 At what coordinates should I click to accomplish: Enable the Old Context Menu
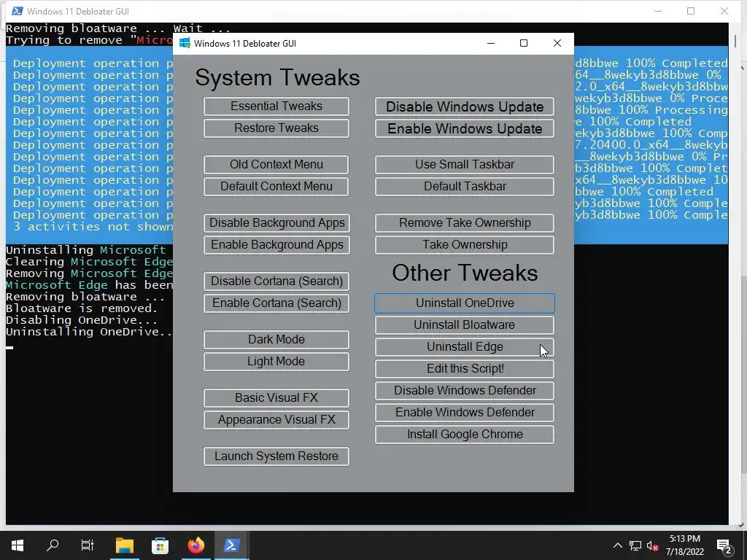(x=276, y=164)
